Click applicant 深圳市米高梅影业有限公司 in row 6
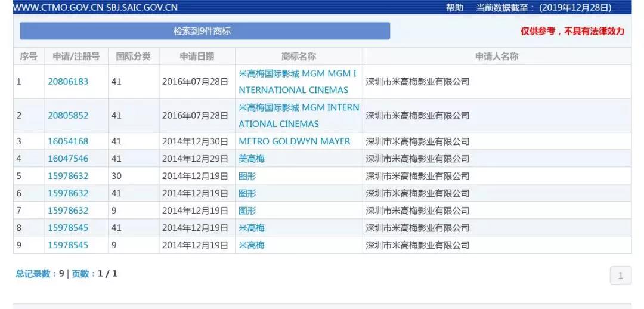This screenshot has width=644, height=309. 417,193
